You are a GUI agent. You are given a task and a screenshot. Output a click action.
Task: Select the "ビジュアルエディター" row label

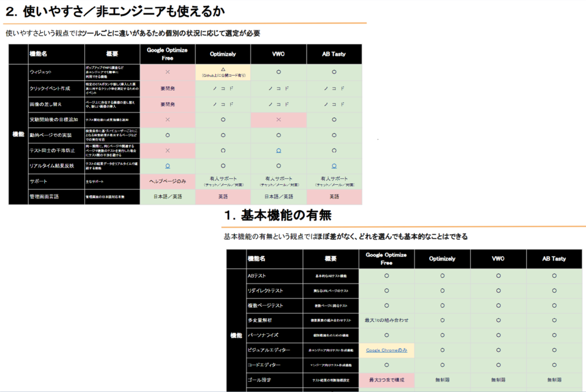pyautogui.click(x=269, y=350)
